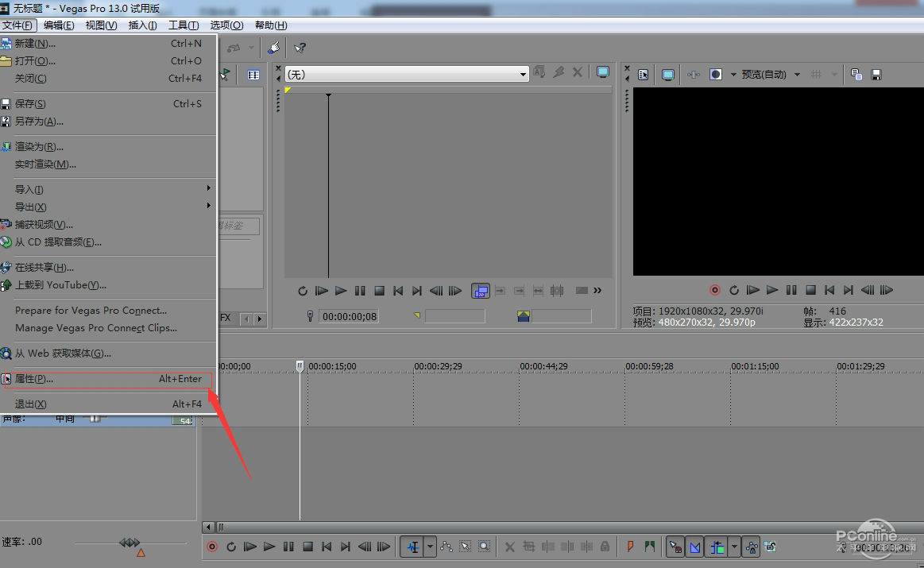Toggle loop playback in video preview
This screenshot has height=568, width=924.
(x=733, y=290)
